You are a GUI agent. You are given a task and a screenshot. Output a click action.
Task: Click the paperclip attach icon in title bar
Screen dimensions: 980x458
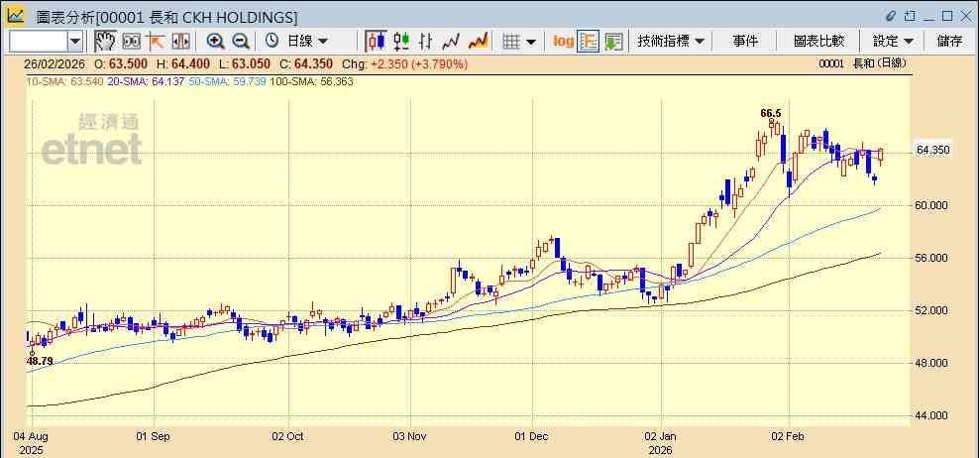pos(891,16)
